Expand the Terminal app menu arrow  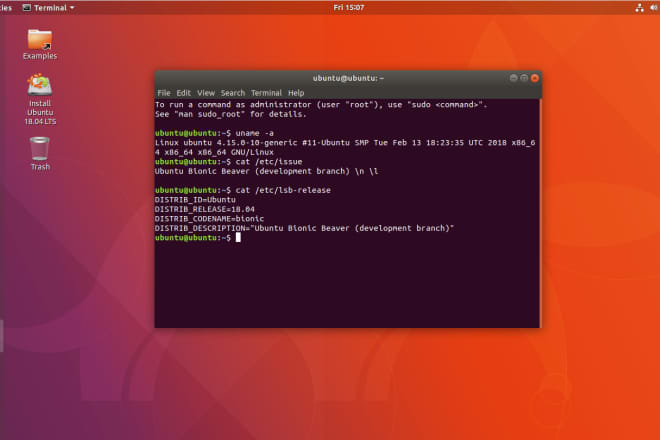pyautogui.click(x=72, y=8)
